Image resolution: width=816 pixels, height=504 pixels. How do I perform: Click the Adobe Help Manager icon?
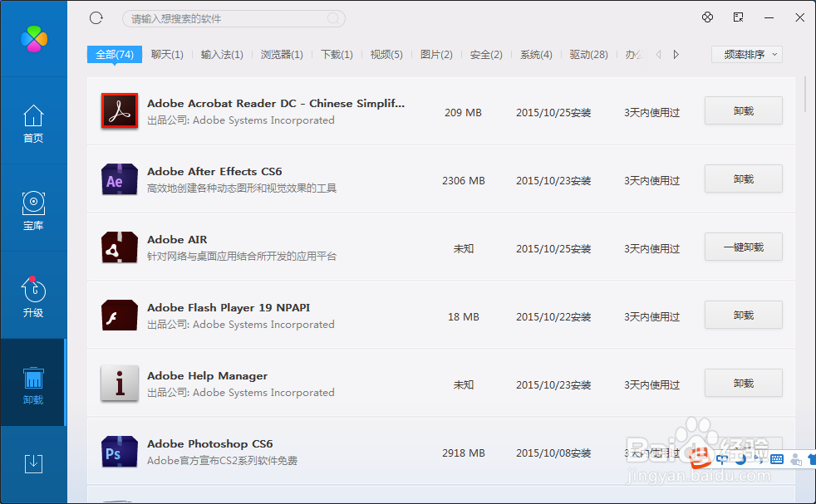pyautogui.click(x=120, y=384)
